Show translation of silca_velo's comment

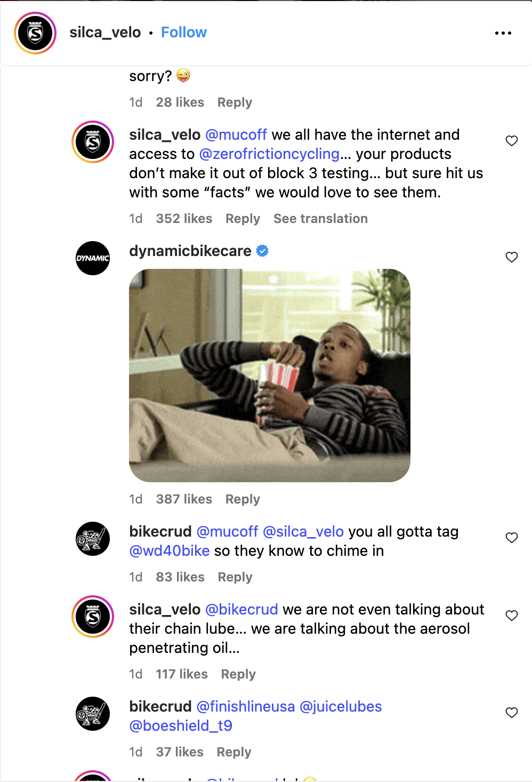tap(320, 219)
